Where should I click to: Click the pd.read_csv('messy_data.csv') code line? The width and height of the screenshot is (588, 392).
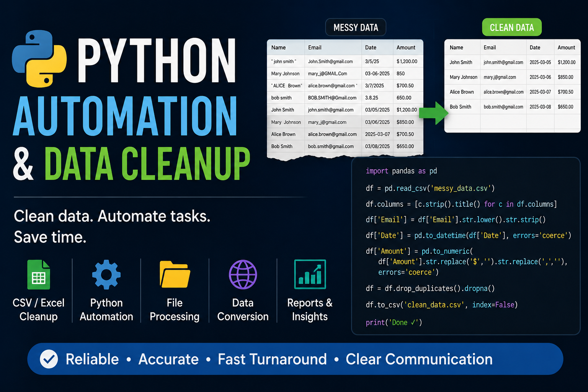430,188
